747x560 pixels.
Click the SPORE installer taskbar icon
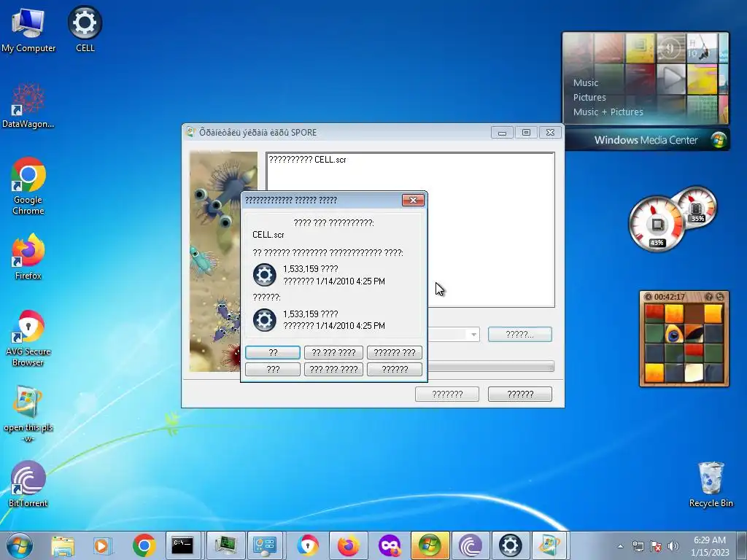(549, 545)
